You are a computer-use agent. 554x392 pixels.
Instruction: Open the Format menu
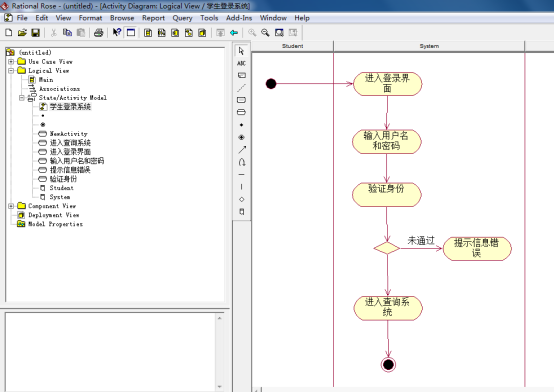point(90,18)
